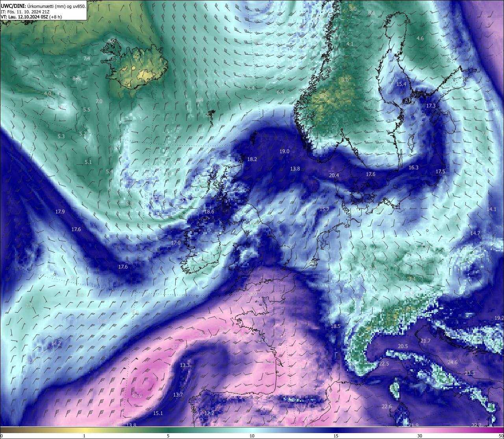Click the 8.4 value label
The image size is (504, 439).
click(200, 100)
